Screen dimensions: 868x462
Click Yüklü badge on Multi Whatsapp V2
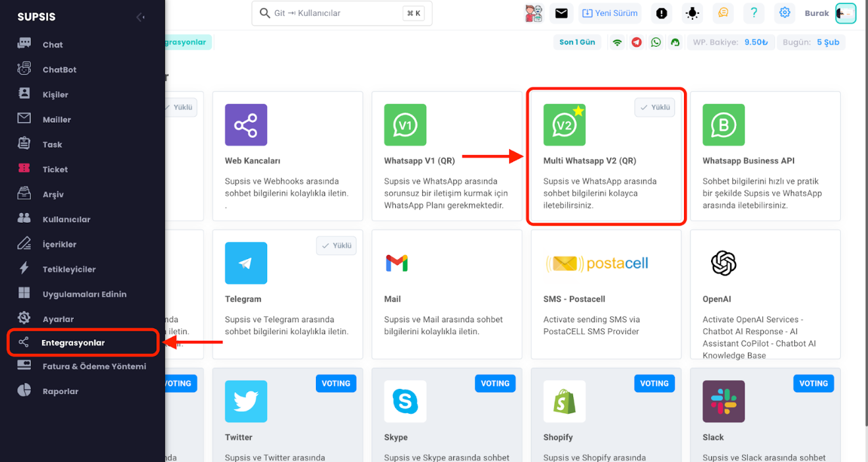(654, 107)
